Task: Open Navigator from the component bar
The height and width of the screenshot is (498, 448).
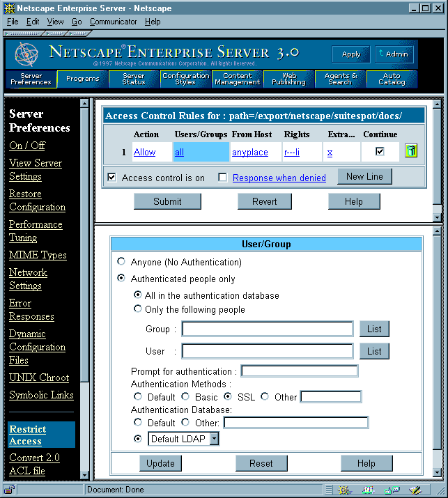Action: coord(344,490)
